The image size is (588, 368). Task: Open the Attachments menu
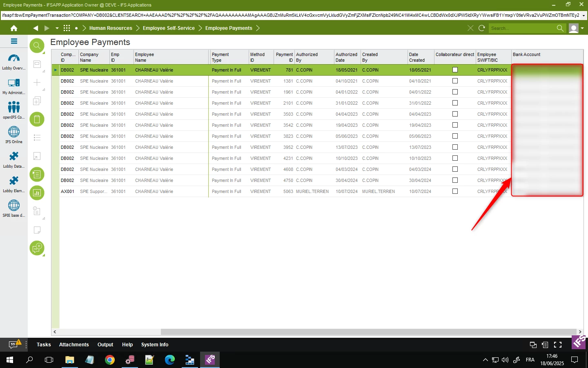[x=74, y=345]
